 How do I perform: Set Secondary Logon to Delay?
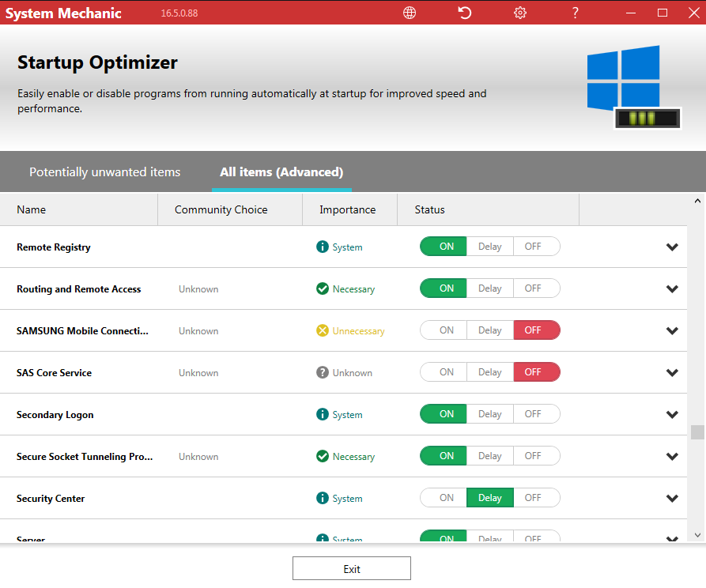490,414
